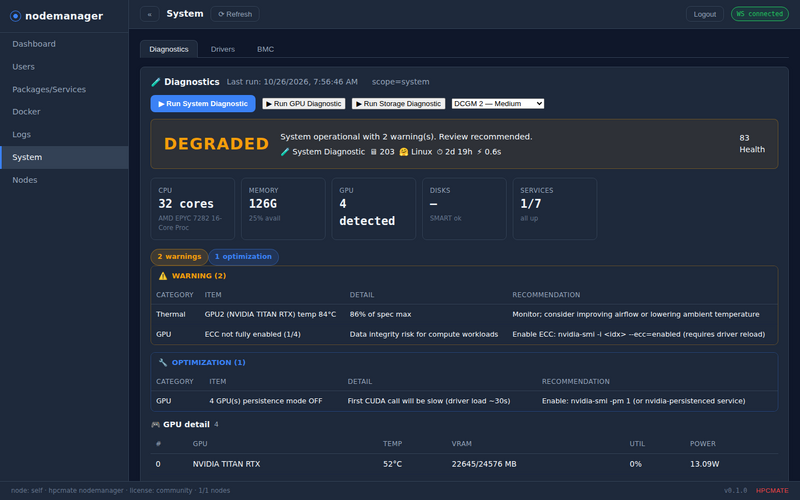800x500 pixels.
Task: Filter by the 2 warnings pill
Action: pyautogui.click(x=179, y=257)
